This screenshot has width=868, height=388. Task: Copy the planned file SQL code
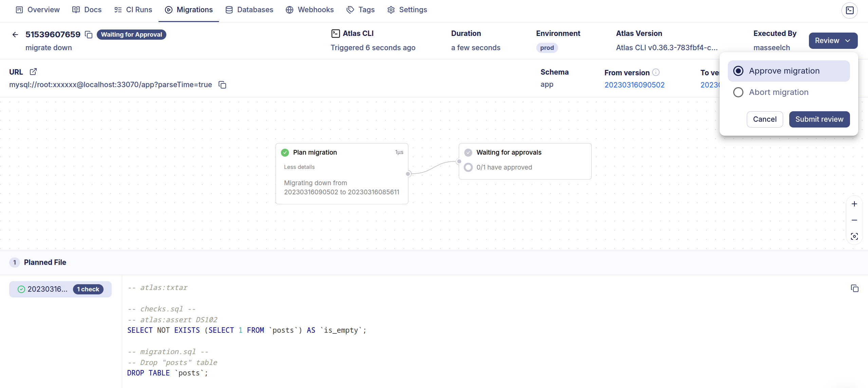854,288
